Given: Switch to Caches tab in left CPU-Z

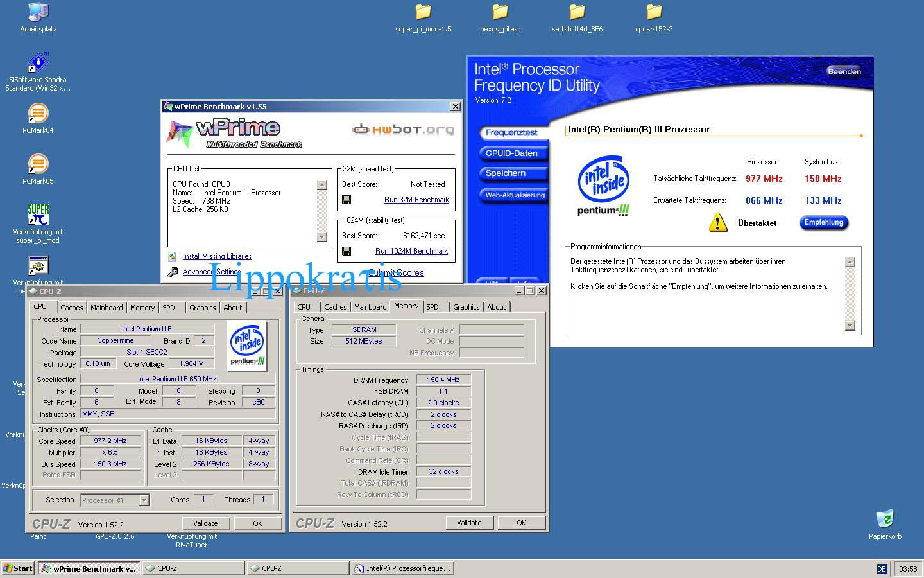Looking at the screenshot, I should pyautogui.click(x=72, y=308).
